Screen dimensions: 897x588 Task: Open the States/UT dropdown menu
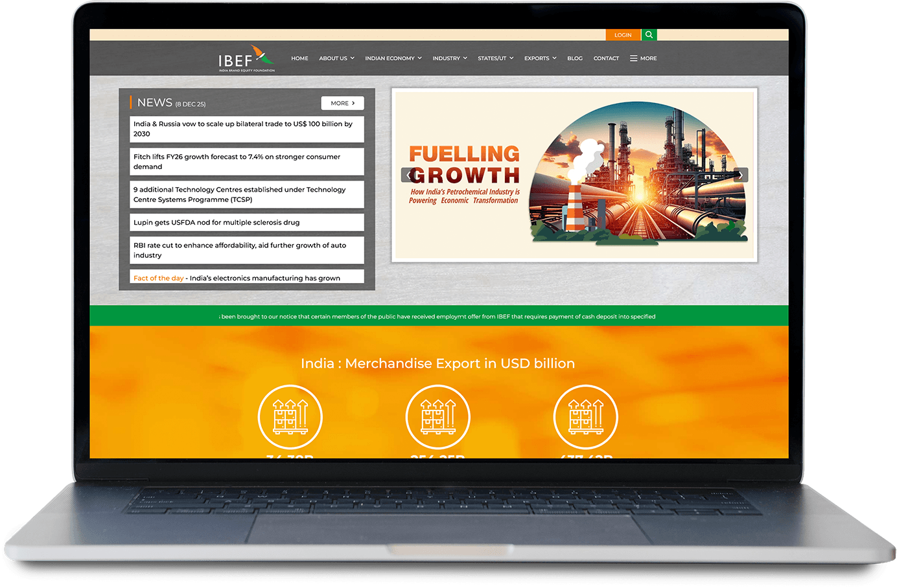[x=496, y=58]
